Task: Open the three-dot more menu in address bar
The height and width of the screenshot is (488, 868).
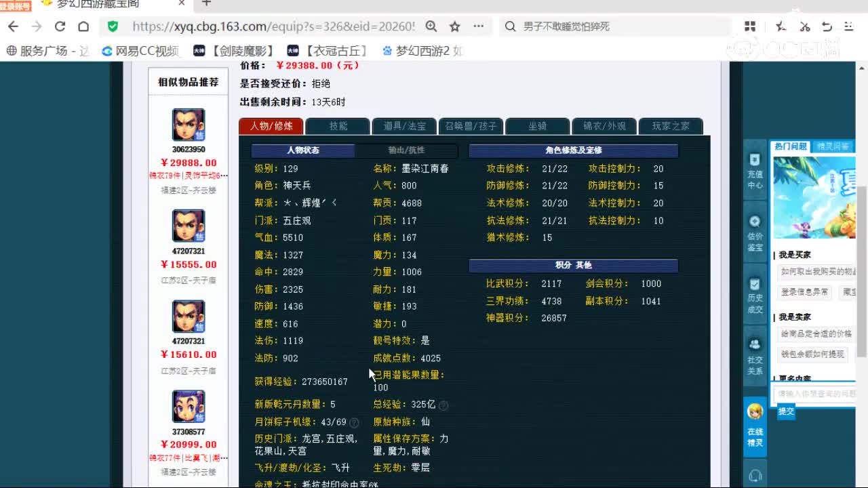Action: point(478,26)
